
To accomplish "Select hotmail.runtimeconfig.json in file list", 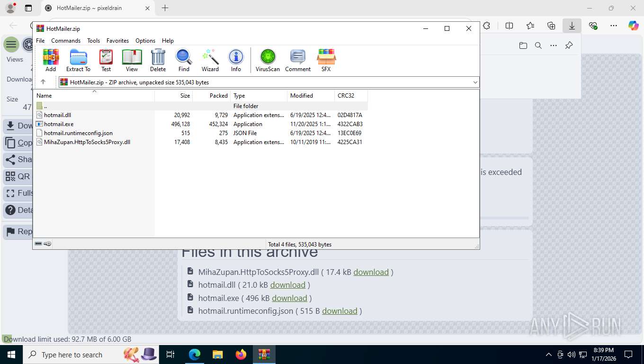I will [x=200, y=133].
